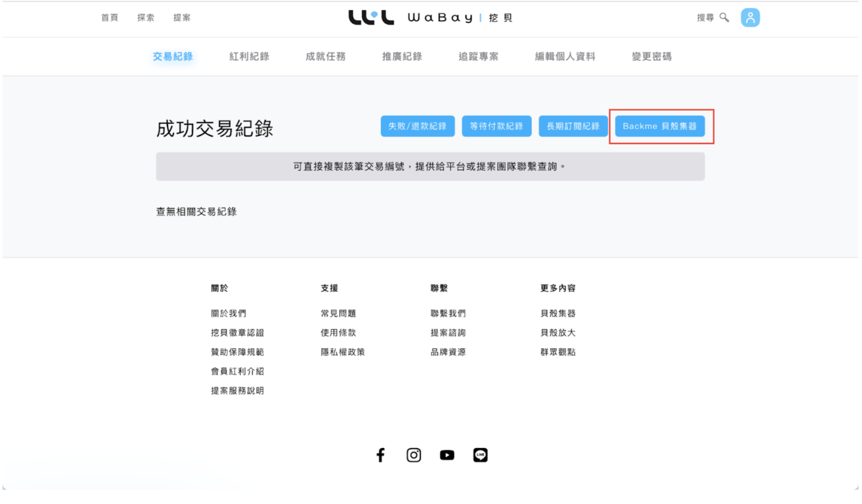
Task: Click the 等待付款紀錄 button
Action: tap(496, 126)
